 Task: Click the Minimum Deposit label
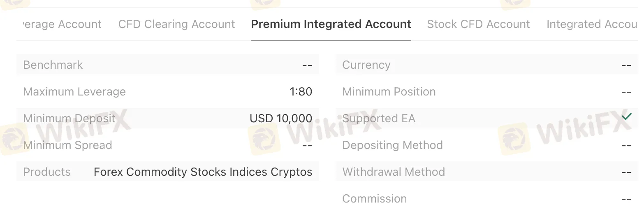tap(69, 119)
